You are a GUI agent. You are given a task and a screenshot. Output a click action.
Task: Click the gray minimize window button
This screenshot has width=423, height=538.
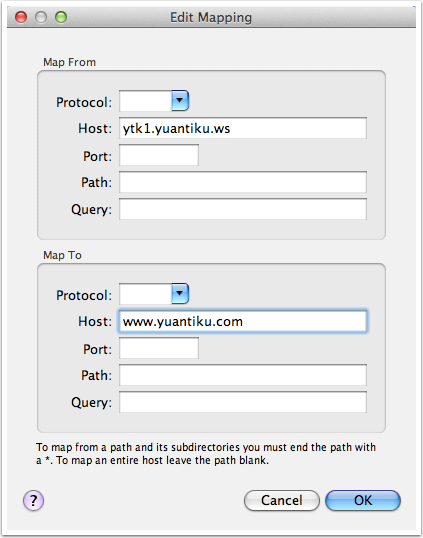tap(41, 17)
